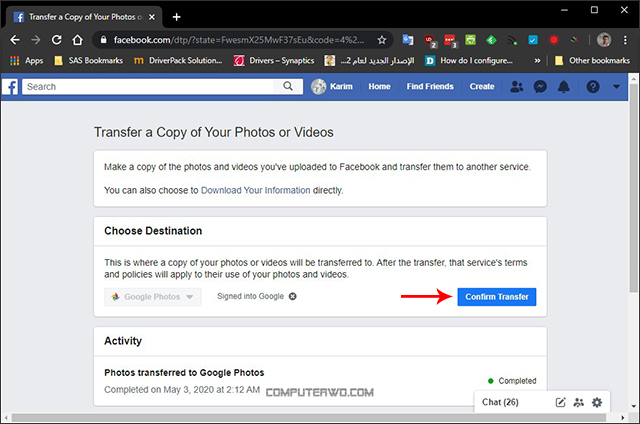Screen dimensions: 640x424
Task: Open the red extension with badge 3
Action: coord(450,41)
